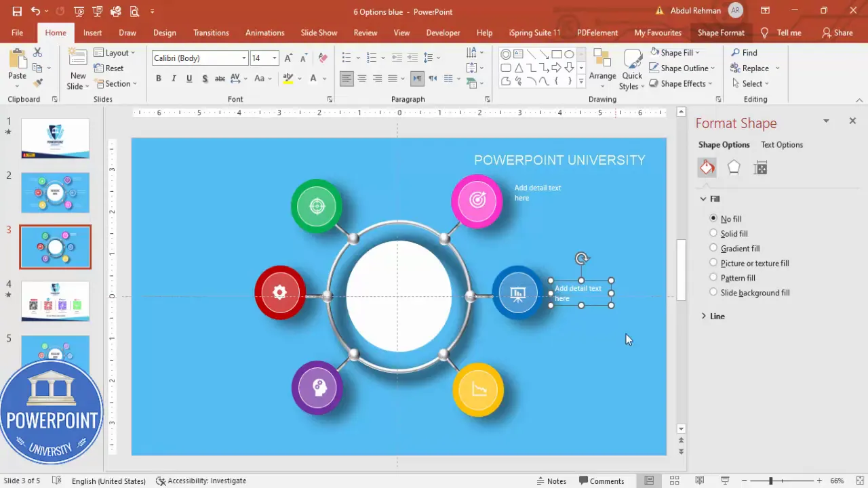Viewport: 868px width, 488px height.
Task: Clear all formatting icon
Action: pyautogui.click(x=323, y=58)
